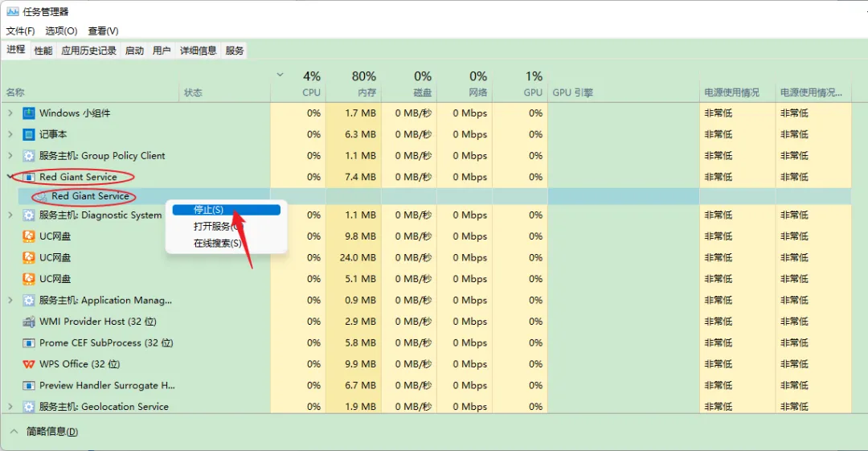This screenshot has width=868, height=451.
Task: Click the WMI Provider Host icon
Action: (x=29, y=322)
